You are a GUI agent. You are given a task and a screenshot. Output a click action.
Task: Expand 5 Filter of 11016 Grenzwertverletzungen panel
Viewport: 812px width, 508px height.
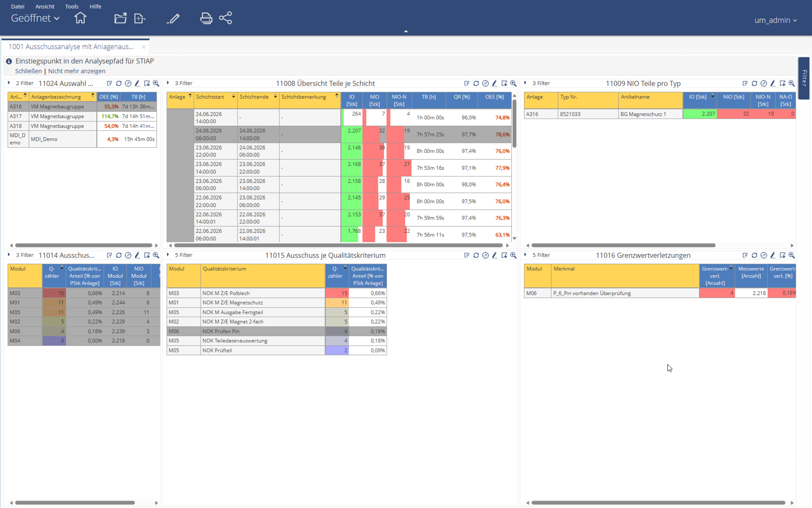525,255
